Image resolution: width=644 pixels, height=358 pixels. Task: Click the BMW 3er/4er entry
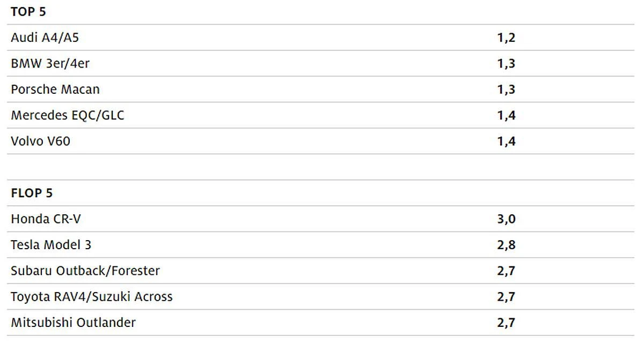pos(50,63)
